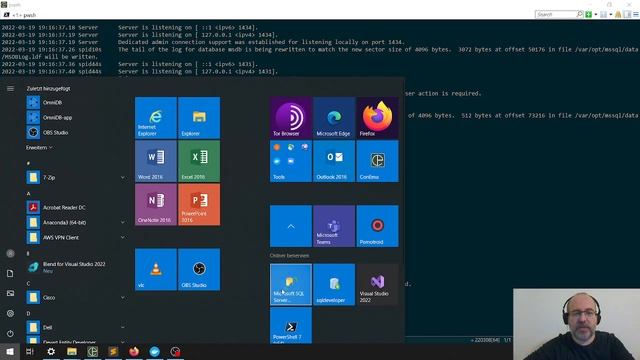Open Firefox on the taskbar
This screenshot has width=640, height=360.
(134, 351)
